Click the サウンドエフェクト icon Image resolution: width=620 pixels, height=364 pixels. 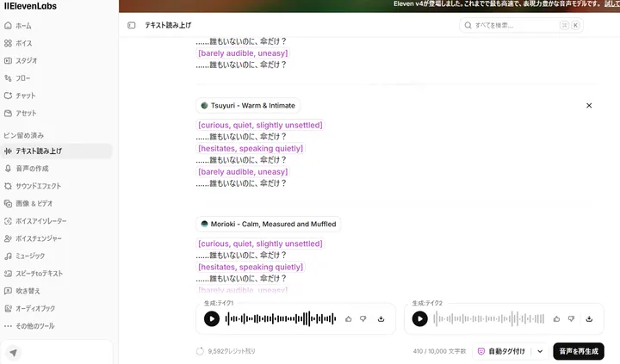tap(8, 186)
